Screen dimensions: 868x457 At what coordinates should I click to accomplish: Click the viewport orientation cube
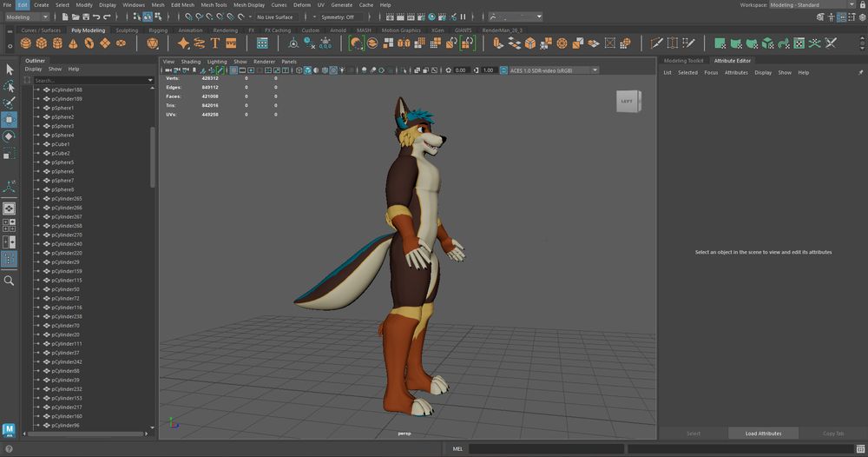click(x=628, y=102)
